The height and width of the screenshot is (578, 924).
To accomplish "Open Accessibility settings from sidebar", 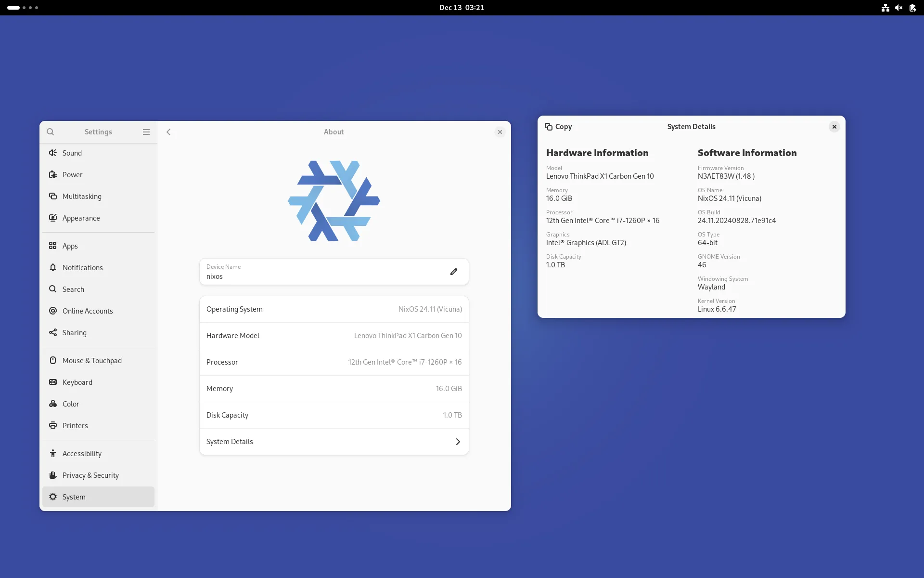I will pyautogui.click(x=98, y=453).
